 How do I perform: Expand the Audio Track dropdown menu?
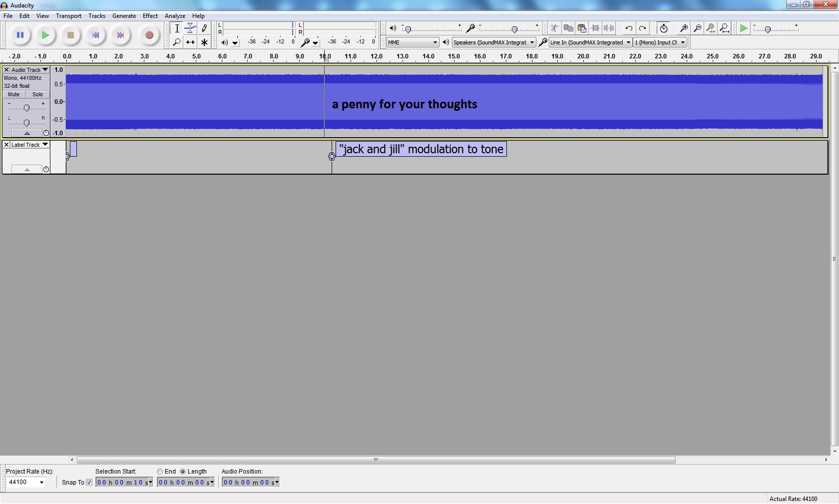click(x=45, y=70)
